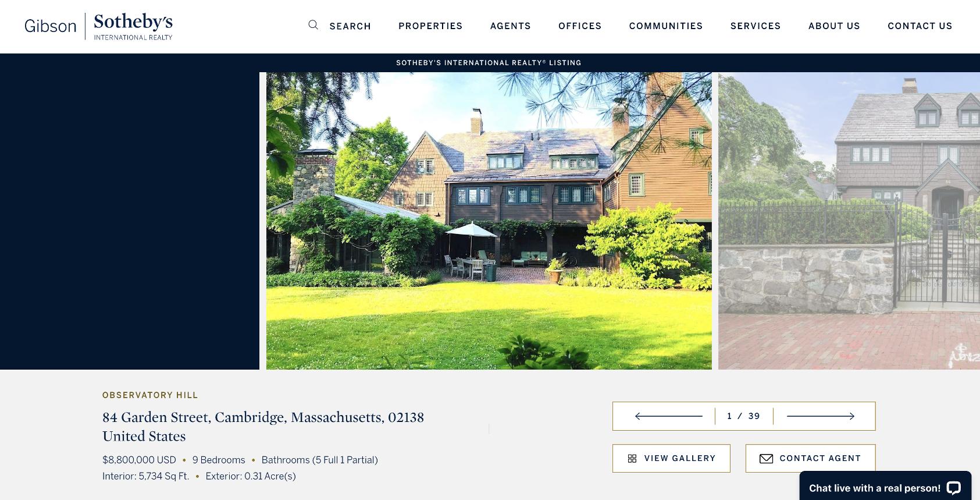Click the chat bubble icon
The width and height of the screenshot is (980, 500).
pos(953,488)
